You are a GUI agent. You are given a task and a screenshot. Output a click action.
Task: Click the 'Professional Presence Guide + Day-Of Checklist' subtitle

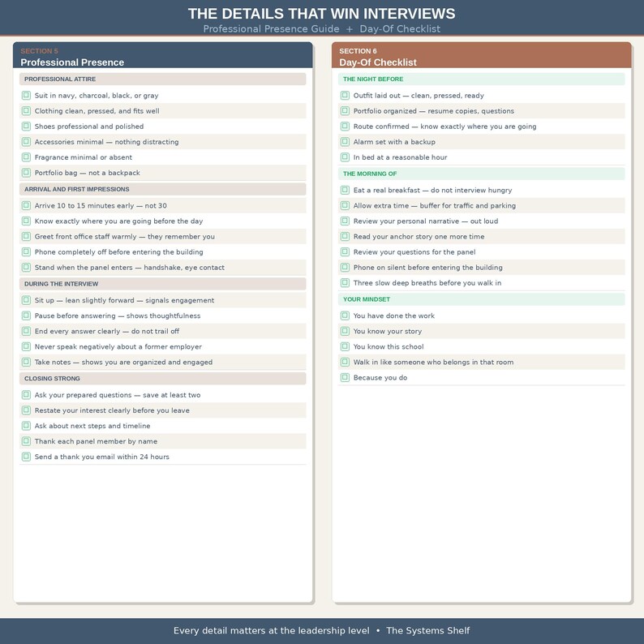(321, 28)
